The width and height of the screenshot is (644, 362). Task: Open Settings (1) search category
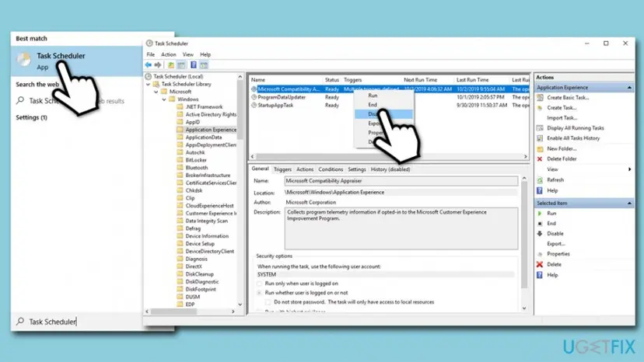coord(32,117)
